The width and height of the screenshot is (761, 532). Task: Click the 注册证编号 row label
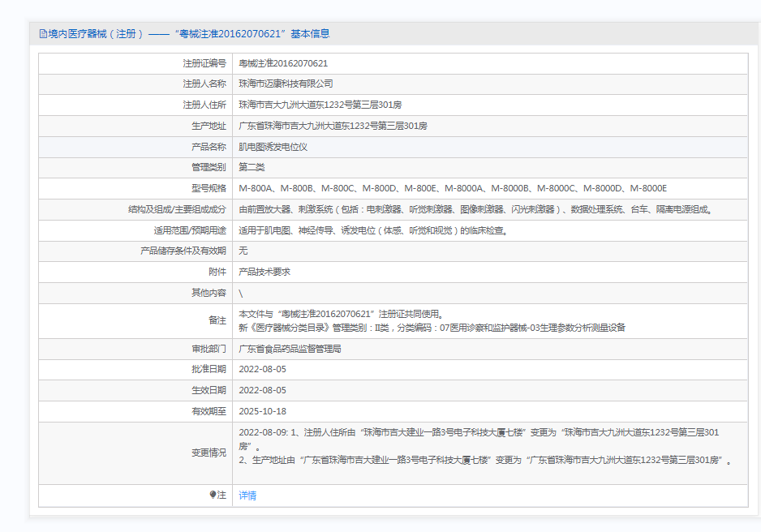tap(204, 63)
